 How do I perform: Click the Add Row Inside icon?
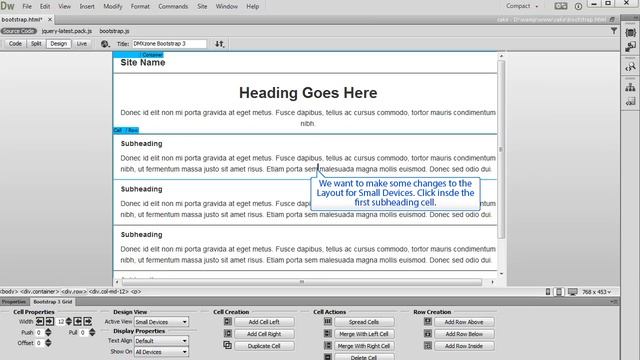coord(428,345)
